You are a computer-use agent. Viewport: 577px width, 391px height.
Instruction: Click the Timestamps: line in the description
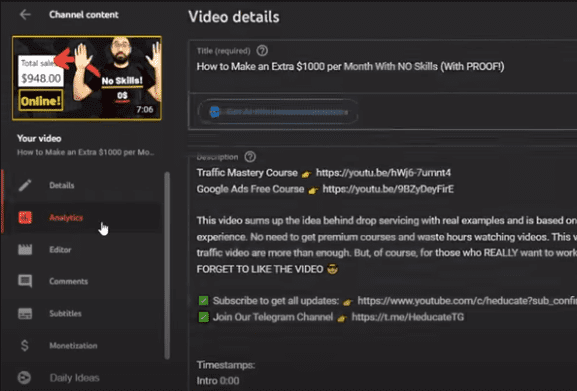pyautogui.click(x=226, y=365)
